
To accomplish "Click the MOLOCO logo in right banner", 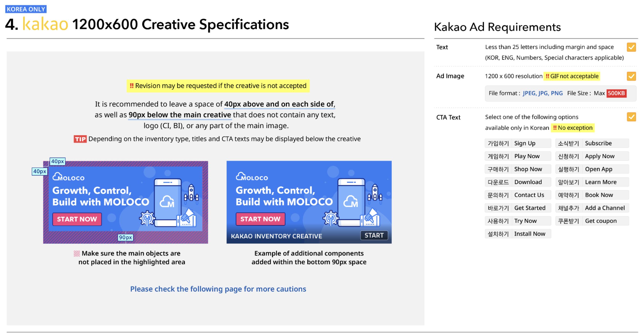I will [x=252, y=177].
